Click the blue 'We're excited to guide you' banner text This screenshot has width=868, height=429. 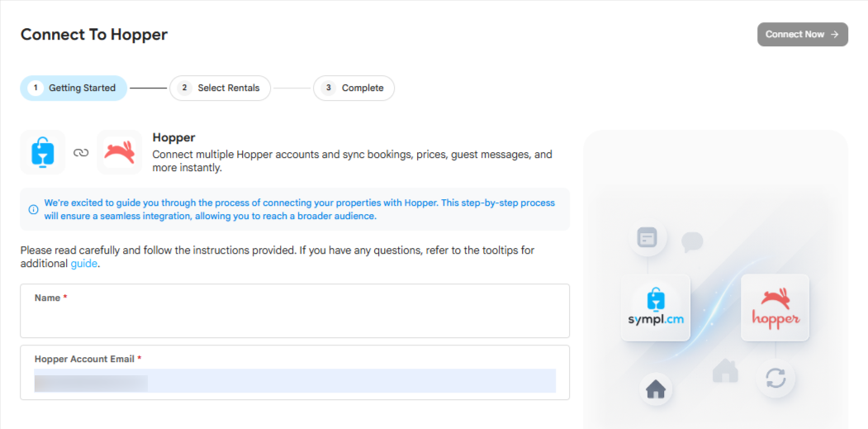point(300,209)
